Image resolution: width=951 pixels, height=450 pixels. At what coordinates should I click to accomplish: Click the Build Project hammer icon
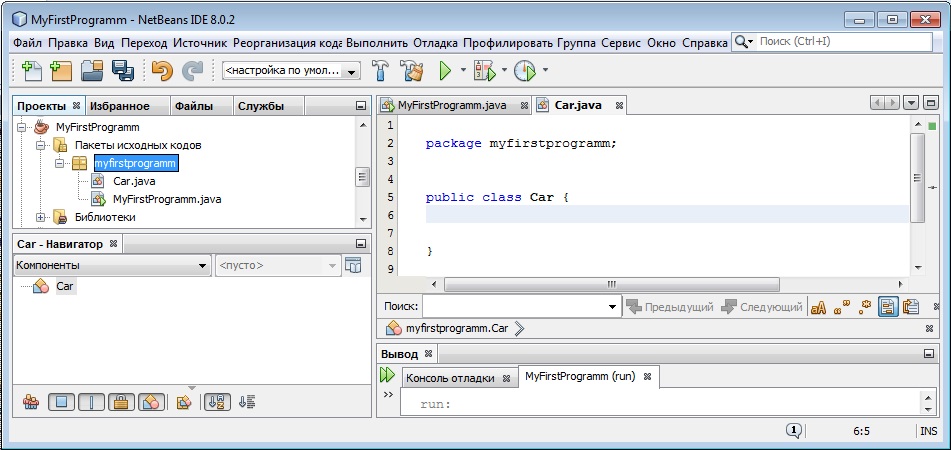[x=381, y=71]
